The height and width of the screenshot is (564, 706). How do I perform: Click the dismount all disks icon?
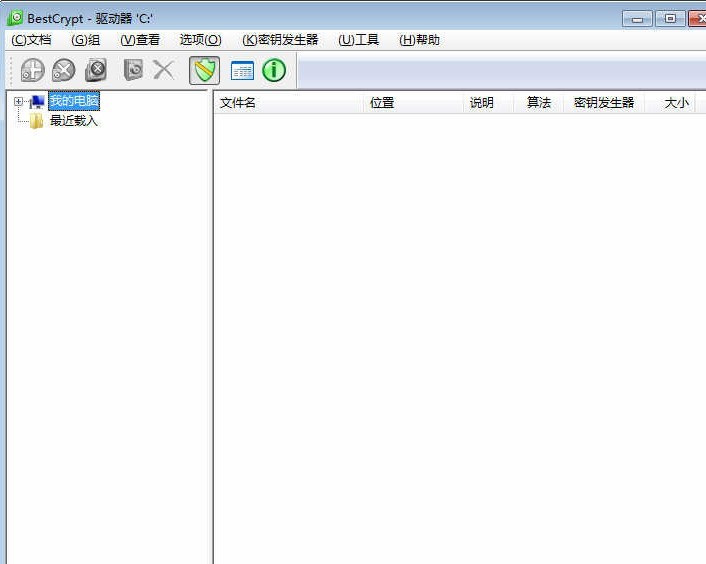pos(96,70)
